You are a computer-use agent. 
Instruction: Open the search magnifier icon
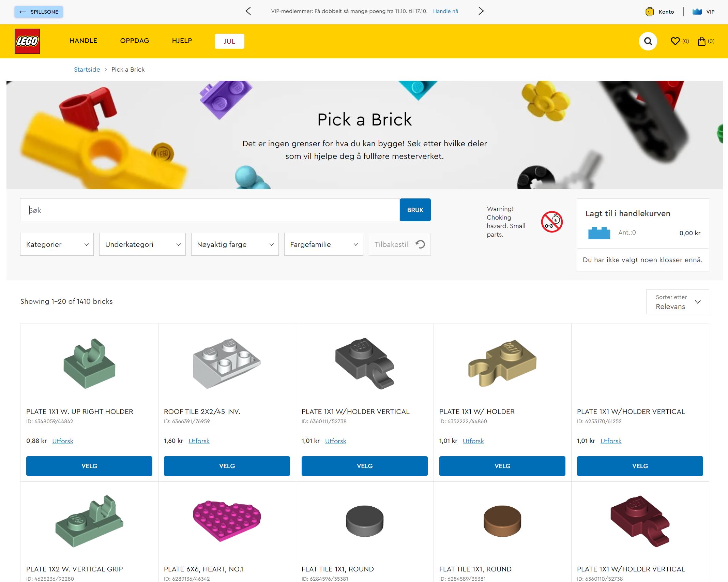[648, 41]
